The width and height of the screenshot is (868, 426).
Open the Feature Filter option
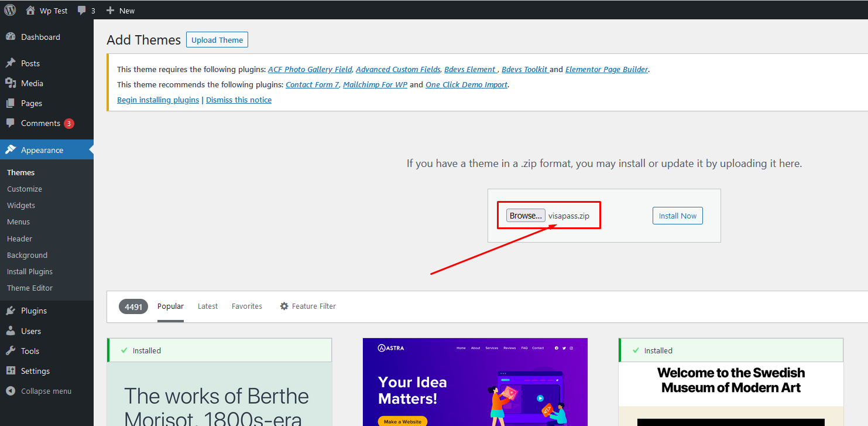pyautogui.click(x=308, y=306)
